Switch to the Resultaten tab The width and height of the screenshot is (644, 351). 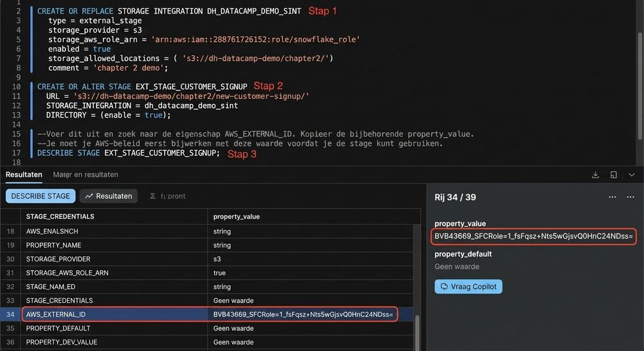tap(24, 174)
